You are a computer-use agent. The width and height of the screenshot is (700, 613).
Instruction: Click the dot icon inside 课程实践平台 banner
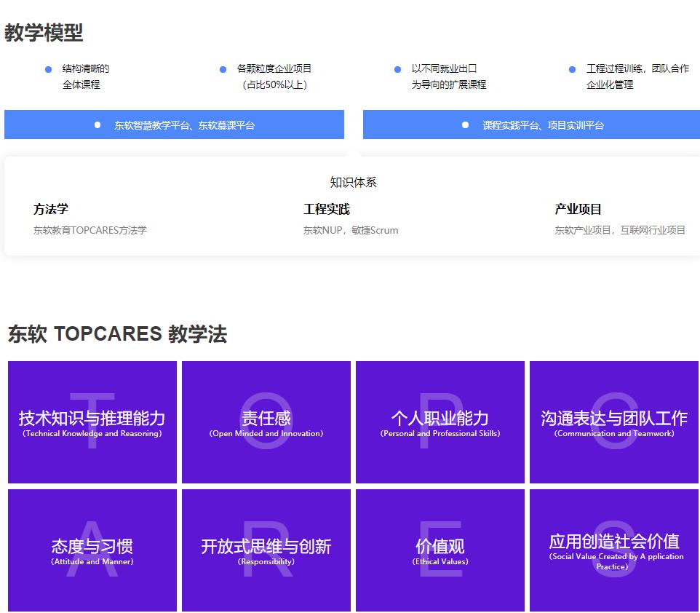pyautogui.click(x=464, y=124)
